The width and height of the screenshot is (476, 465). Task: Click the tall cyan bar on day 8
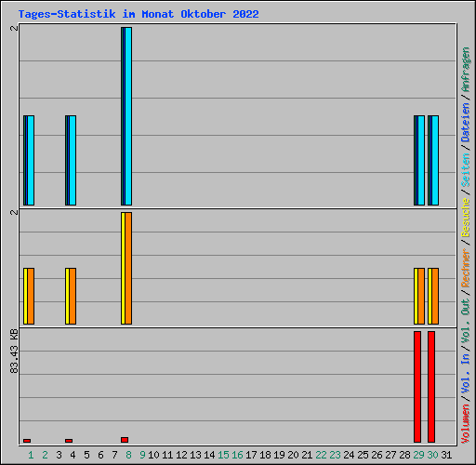128,116
